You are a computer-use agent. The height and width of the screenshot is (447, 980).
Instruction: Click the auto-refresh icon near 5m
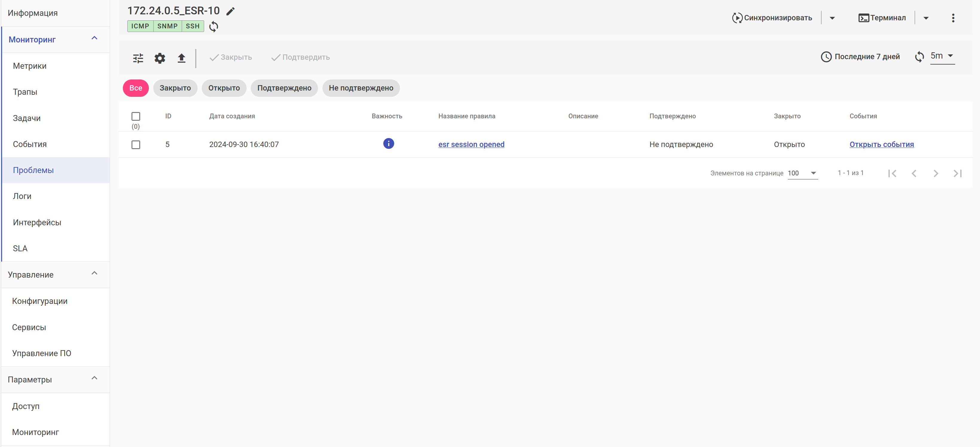[919, 57]
